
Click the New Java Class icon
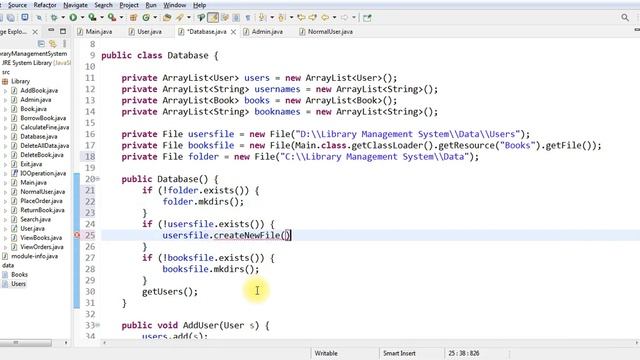pos(146,18)
